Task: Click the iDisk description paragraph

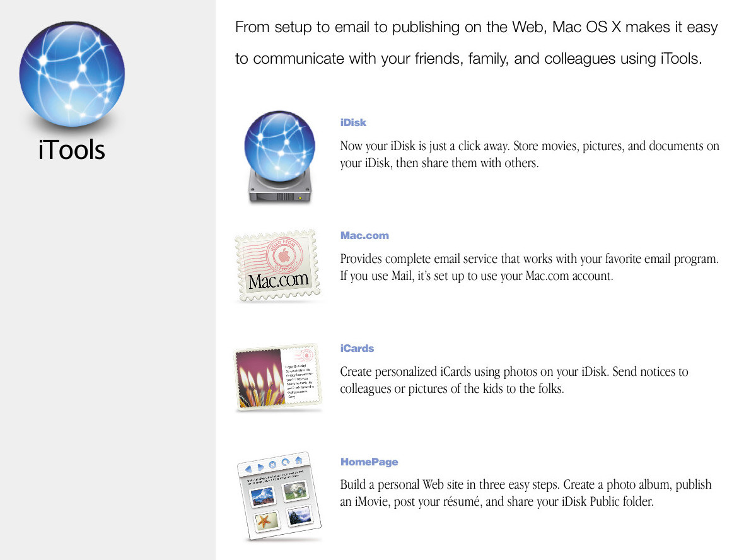Action: click(x=530, y=155)
